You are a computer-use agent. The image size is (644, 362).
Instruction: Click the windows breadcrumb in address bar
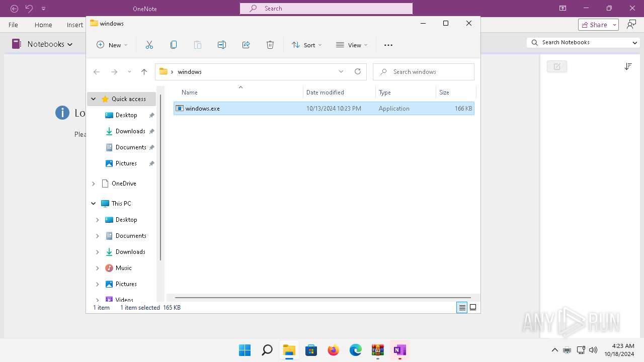click(190, 72)
